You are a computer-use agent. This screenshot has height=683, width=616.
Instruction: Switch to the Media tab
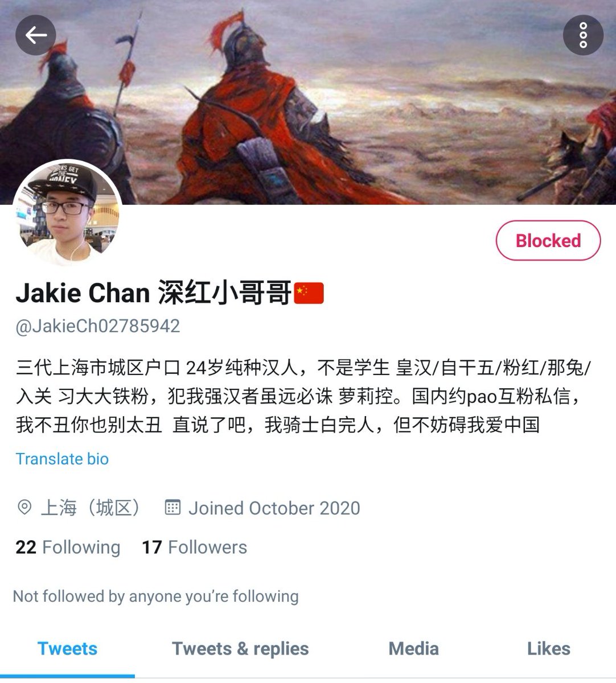pyautogui.click(x=413, y=649)
